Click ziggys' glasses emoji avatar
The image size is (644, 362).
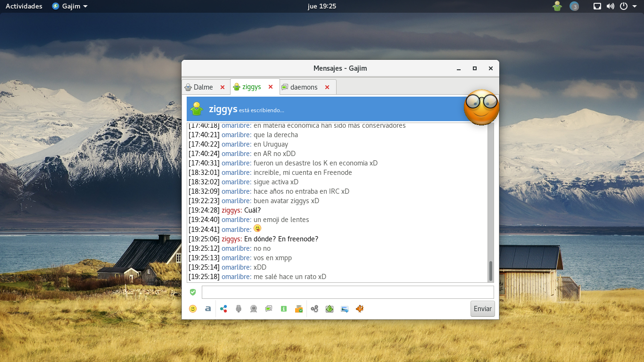481,107
